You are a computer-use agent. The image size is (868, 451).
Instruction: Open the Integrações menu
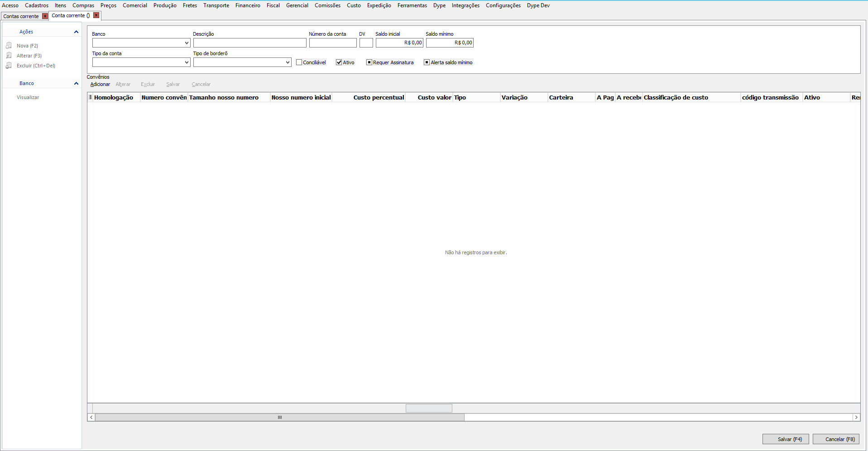tap(465, 5)
